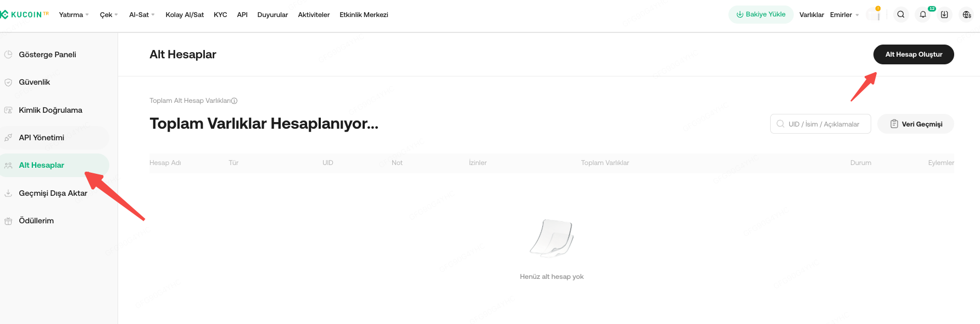Click info icon beside Toplam Alt Hesap Varlıkları

(x=234, y=101)
